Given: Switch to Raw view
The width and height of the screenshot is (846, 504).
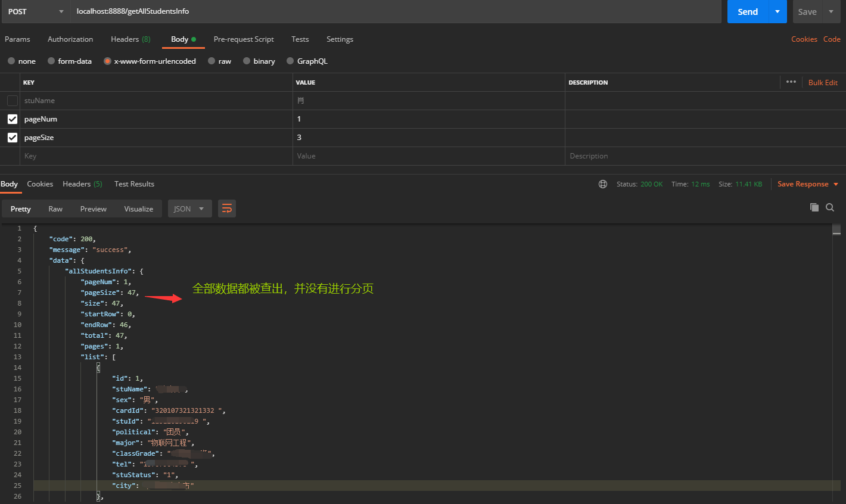Looking at the screenshot, I should click(55, 209).
